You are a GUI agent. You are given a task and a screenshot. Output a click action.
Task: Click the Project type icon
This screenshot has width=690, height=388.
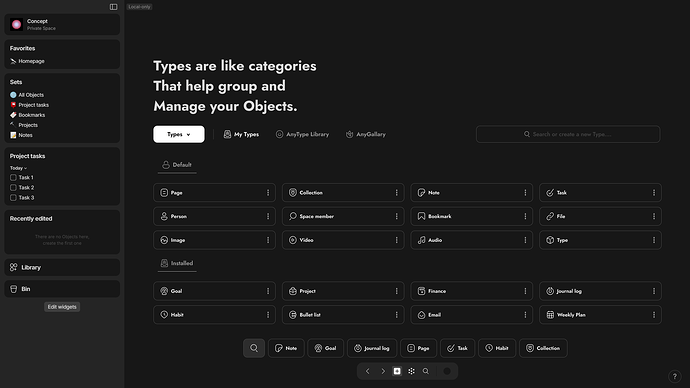pos(293,291)
